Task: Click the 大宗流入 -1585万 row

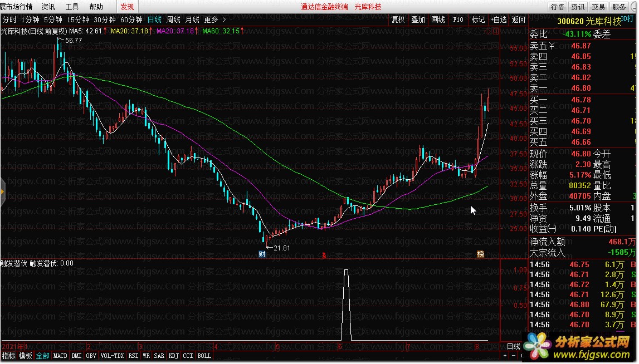Action: click(582, 253)
